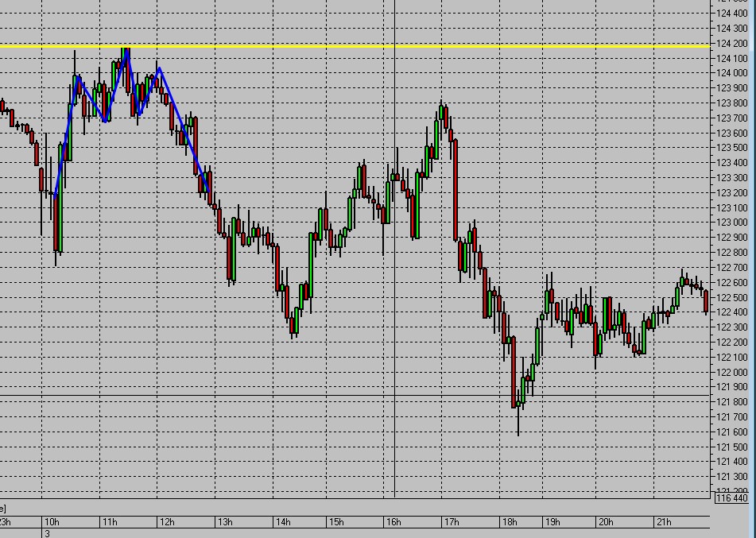Click the date label 3 below 10h

coord(47,534)
